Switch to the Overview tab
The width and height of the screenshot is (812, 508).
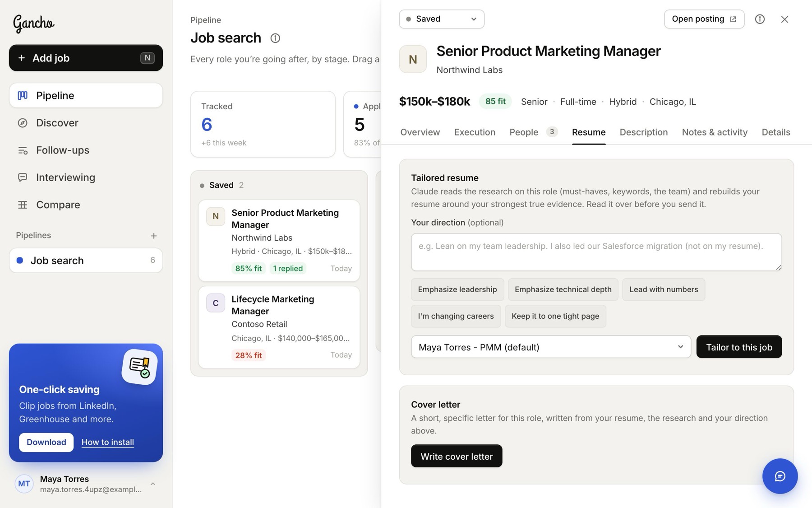420,132
